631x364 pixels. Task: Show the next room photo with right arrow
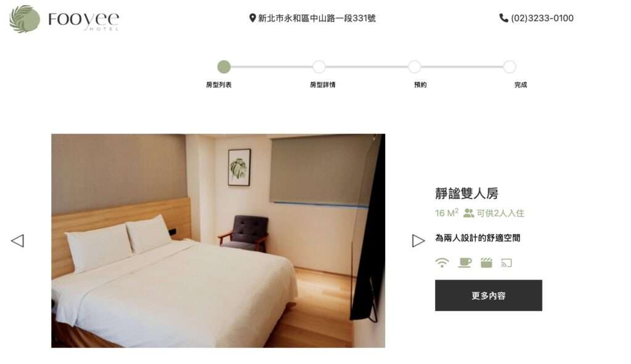click(x=418, y=241)
